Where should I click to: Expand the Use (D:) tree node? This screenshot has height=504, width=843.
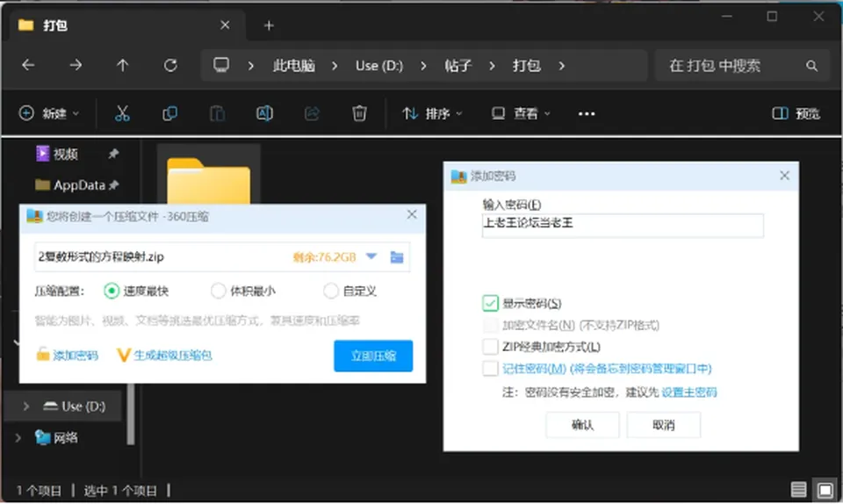(x=25, y=407)
